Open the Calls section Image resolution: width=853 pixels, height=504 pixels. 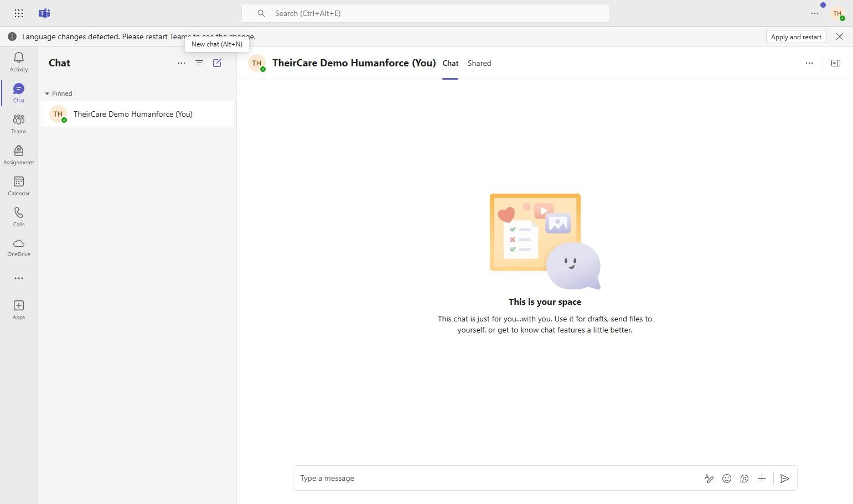click(19, 217)
